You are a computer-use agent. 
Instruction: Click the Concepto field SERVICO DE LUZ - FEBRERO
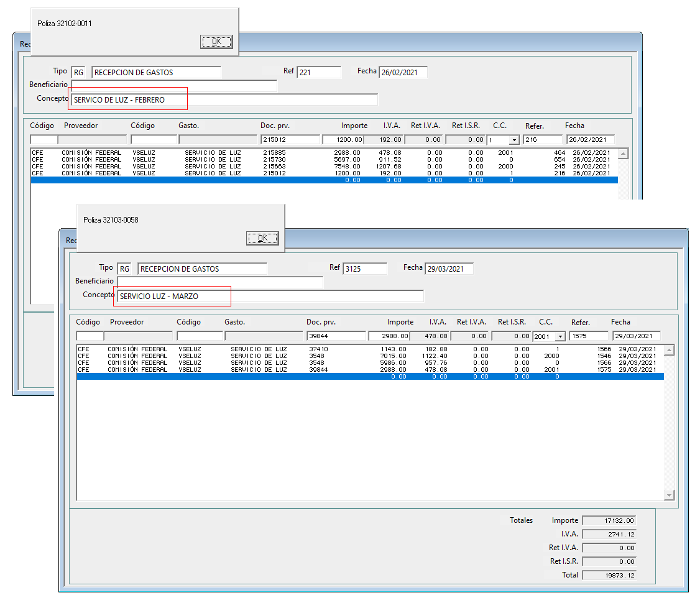point(224,100)
